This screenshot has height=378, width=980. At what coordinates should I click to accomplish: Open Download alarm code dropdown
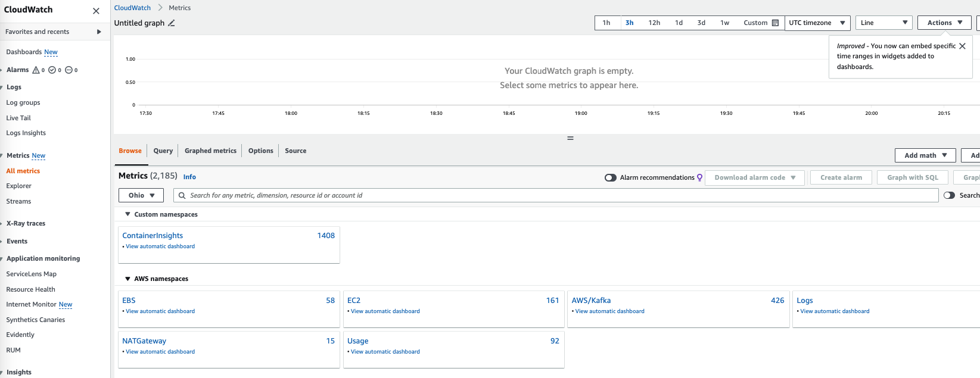755,177
